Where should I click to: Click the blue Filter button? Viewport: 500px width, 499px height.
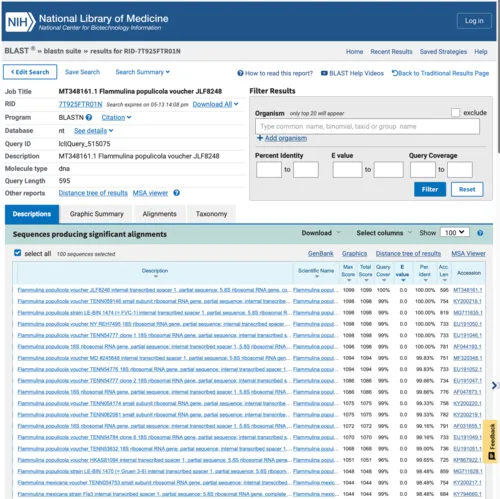pos(430,189)
